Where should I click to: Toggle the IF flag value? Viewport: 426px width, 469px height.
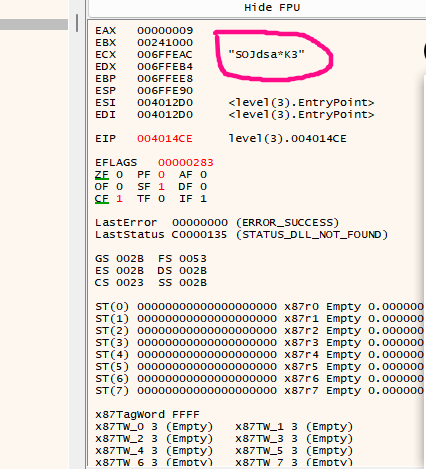[x=203, y=199]
